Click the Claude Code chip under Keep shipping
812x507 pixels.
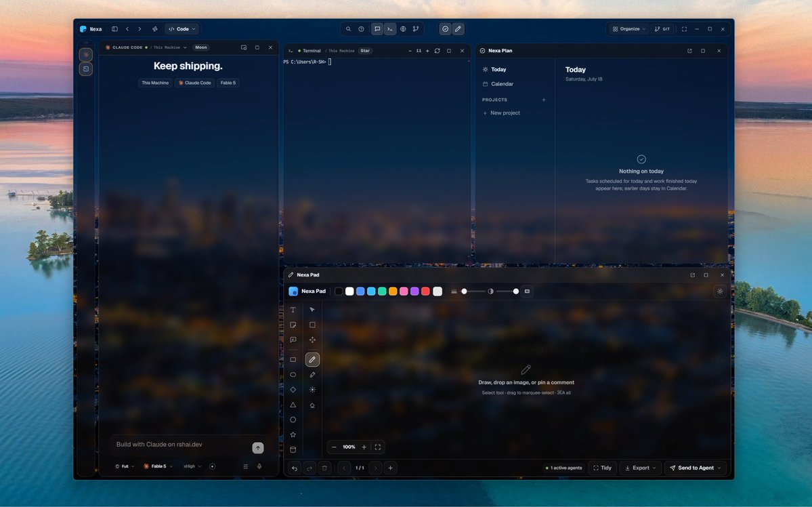195,83
